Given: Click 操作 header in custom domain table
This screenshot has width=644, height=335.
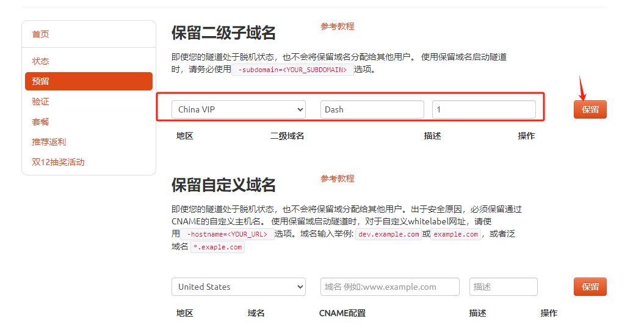Looking at the screenshot, I should pos(549,313).
